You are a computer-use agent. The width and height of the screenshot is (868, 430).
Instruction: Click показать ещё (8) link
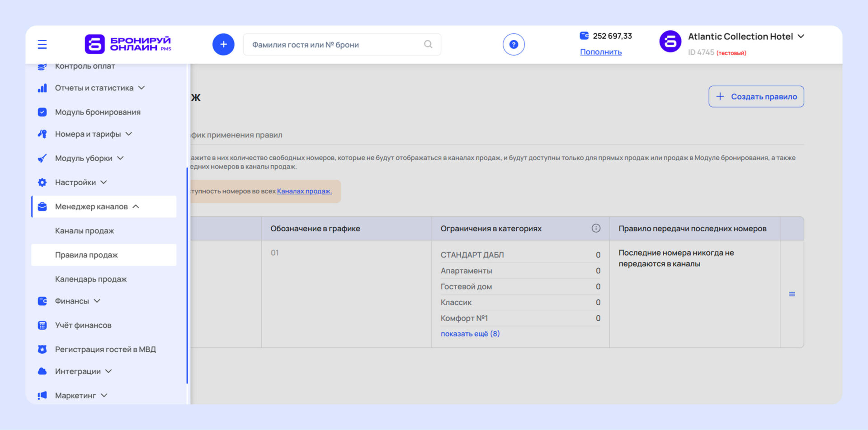tap(470, 334)
